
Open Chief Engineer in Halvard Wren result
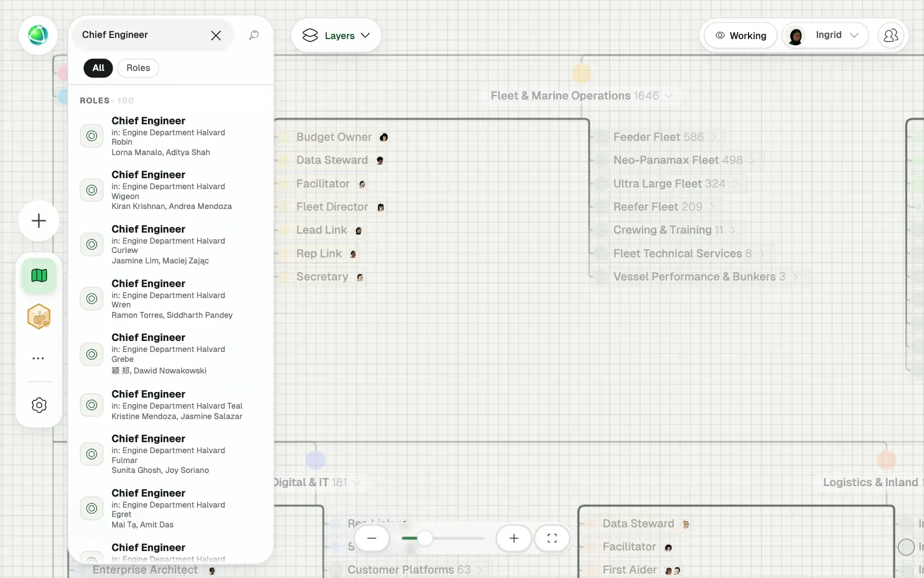(170, 299)
